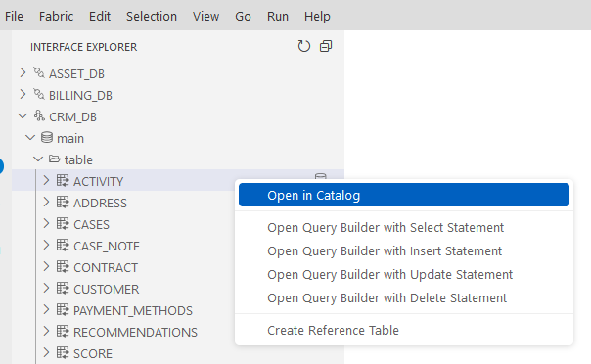Click the main schema database icon
Viewport: 591px width, 364px height.
tap(47, 138)
